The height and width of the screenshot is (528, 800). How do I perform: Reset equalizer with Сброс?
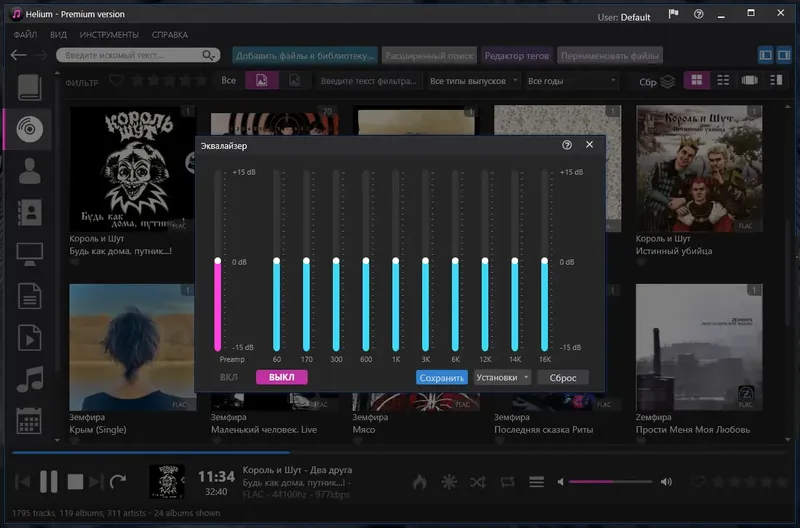pos(563,378)
